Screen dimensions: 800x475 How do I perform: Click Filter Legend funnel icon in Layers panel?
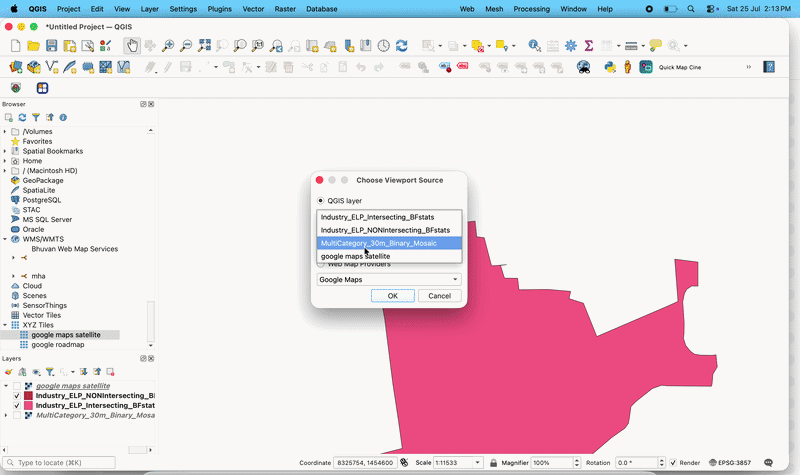click(49, 372)
